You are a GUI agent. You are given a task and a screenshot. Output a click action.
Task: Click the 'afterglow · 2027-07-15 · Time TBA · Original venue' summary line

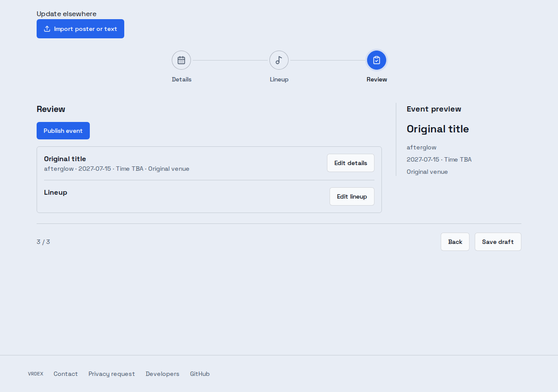(117, 169)
